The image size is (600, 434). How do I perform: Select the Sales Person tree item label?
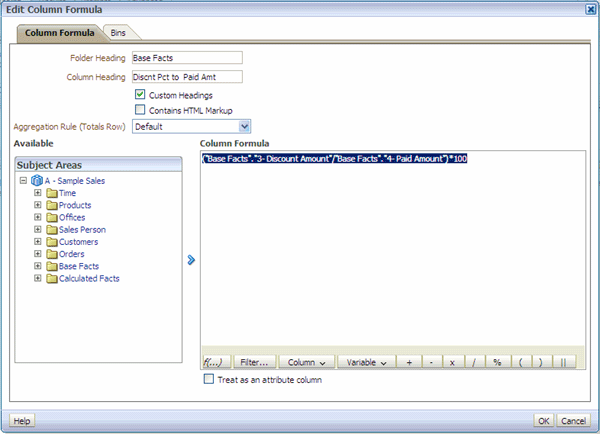82,230
